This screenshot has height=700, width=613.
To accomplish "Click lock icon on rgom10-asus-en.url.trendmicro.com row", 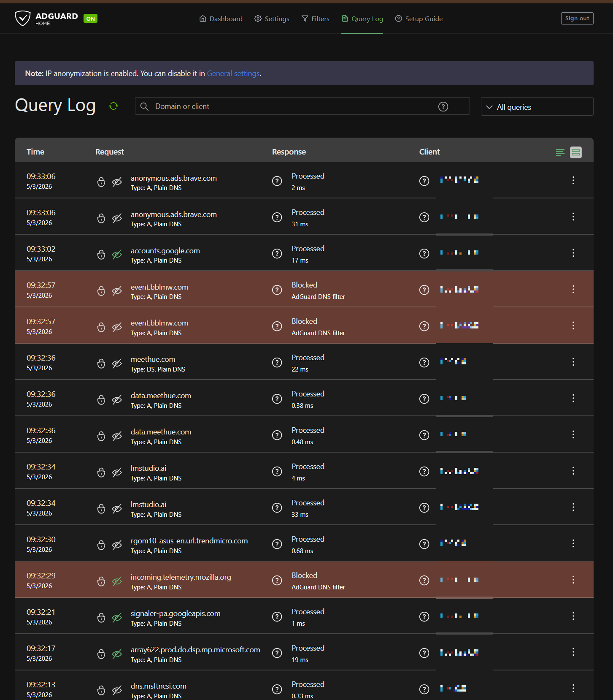I will (101, 545).
